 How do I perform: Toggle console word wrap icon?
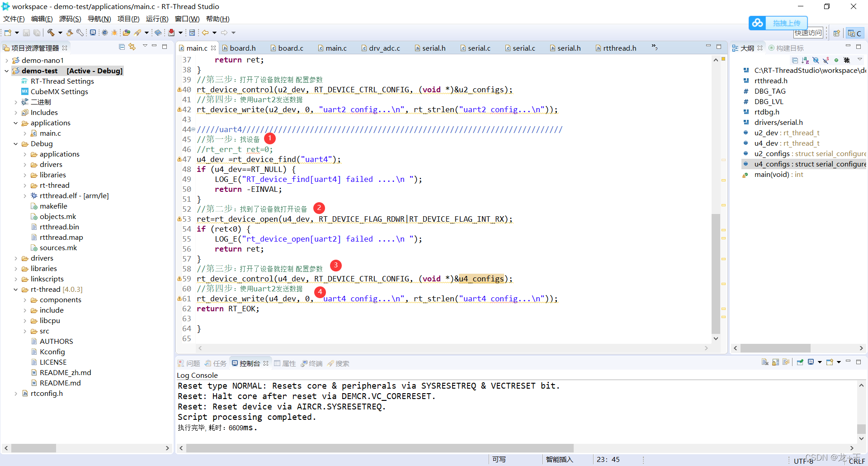point(786,362)
